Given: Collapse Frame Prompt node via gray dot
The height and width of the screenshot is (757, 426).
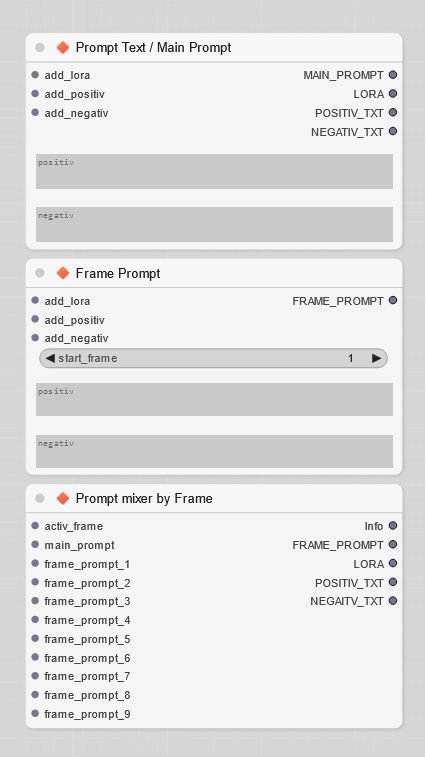Looking at the screenshot, I should click(x=40, y=273).
